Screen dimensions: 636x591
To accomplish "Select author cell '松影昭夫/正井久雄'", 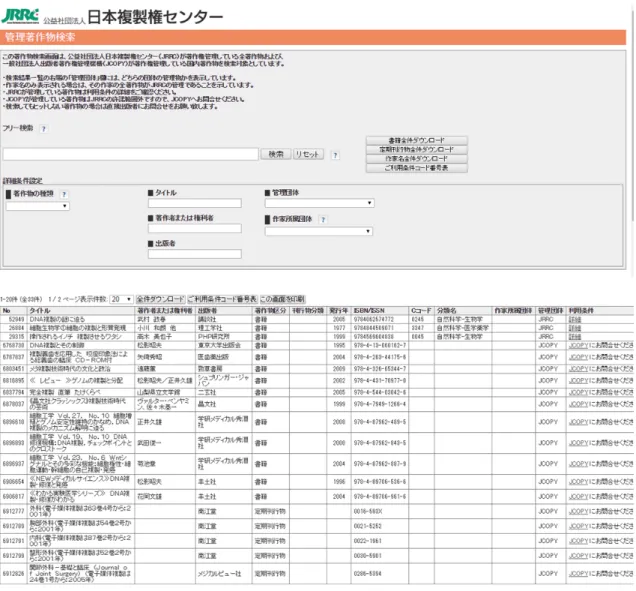I will pyautogui.click(x=165, y=381).
